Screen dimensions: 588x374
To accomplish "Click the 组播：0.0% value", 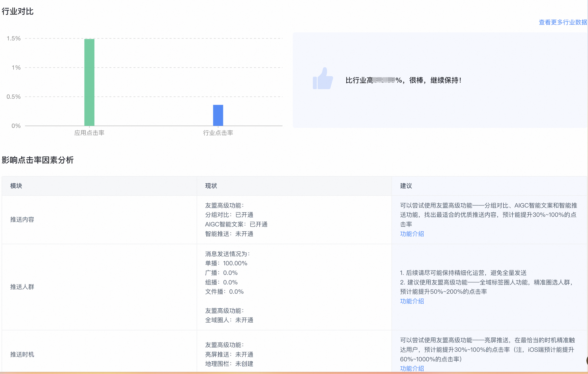I will [x=221, y=282].
